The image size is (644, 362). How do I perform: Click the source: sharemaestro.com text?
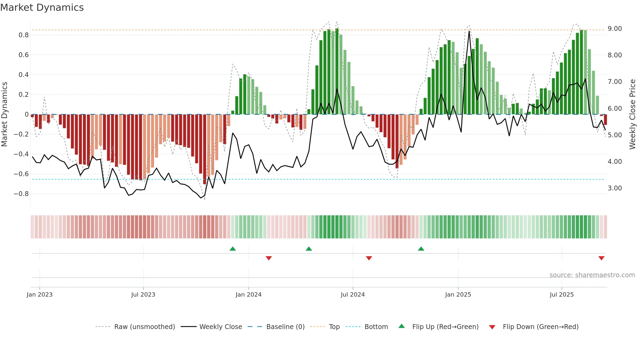coord(592,275)
